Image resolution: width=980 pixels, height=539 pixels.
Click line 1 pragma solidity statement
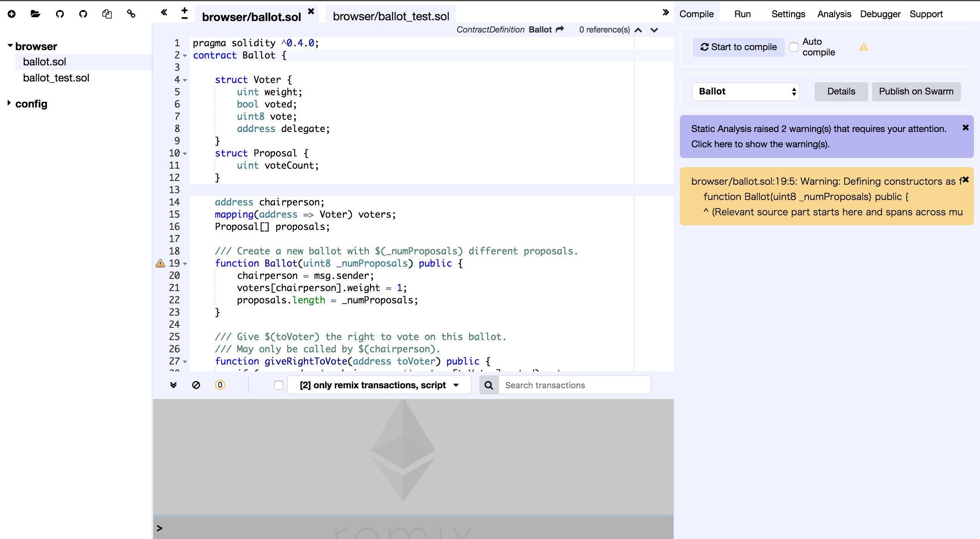pos(256,43)
